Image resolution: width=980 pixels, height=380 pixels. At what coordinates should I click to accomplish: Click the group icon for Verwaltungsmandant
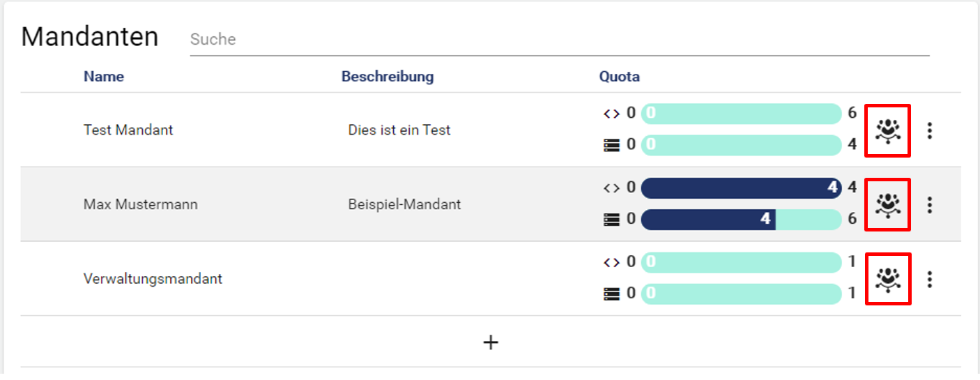pos(887,279)
